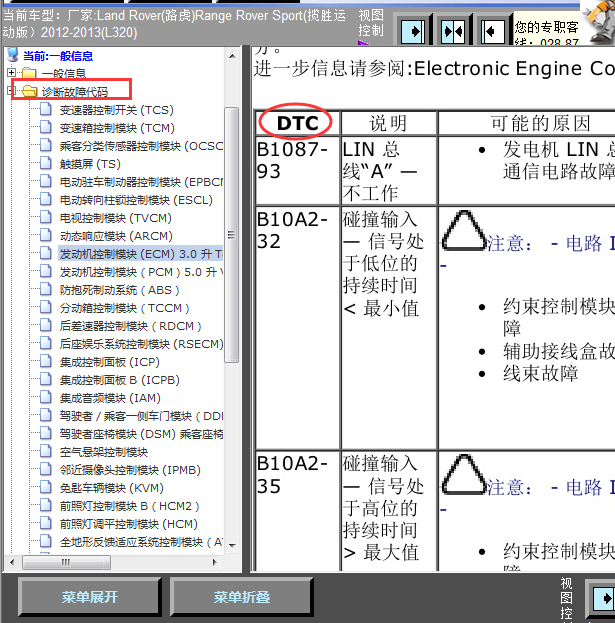Click the 当前:一般信息 root node icon
This screenshot has height=623, width=615.
pos(13,55)
